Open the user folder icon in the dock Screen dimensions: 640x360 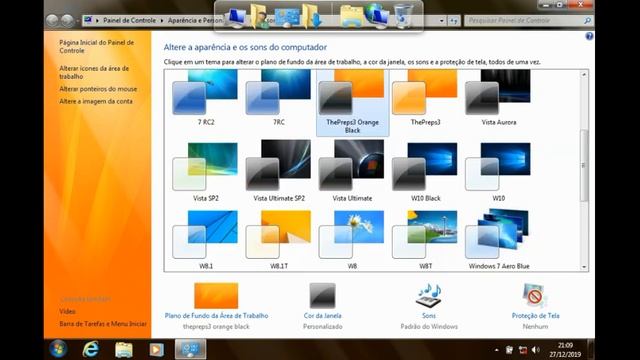260,16
